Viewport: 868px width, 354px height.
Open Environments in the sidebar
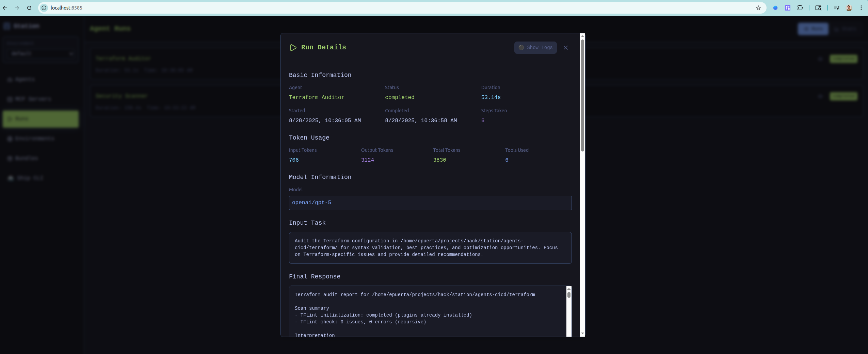point(41,139)
